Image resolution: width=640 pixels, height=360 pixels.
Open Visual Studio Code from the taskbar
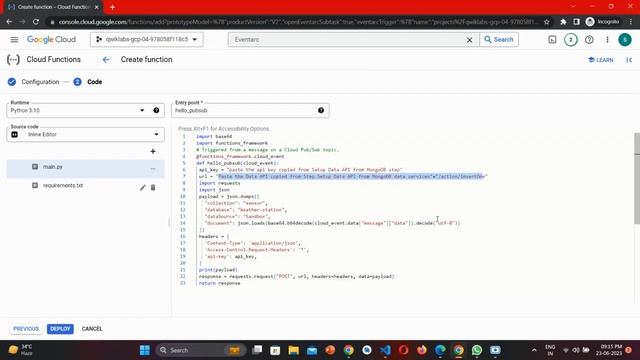point(385,350)
